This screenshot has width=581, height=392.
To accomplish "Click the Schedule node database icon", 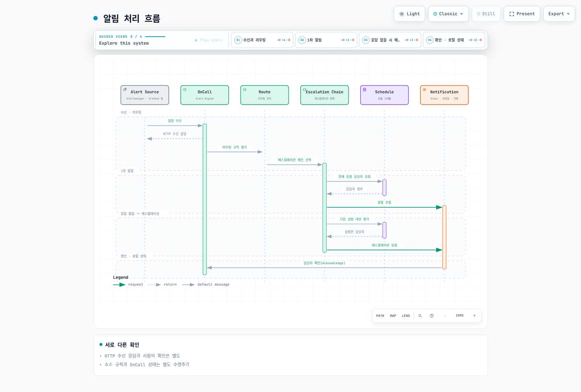I will point(365,89).
